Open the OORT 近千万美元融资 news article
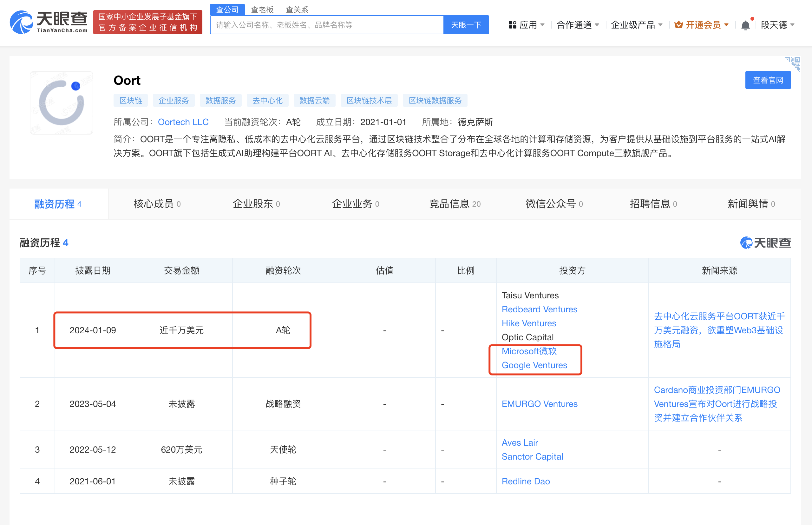812x525 pixels. tap(719, 330)
